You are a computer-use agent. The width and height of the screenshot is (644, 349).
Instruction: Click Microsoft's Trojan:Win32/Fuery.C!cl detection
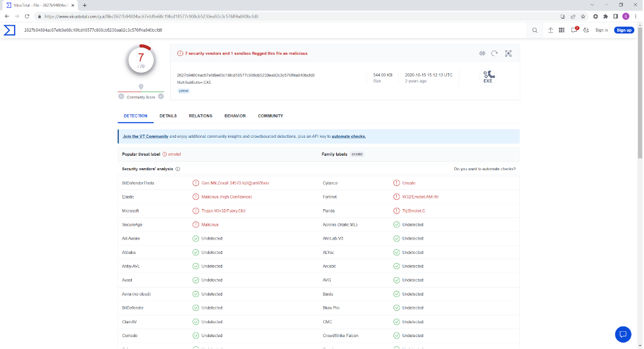tap(223, 211)
